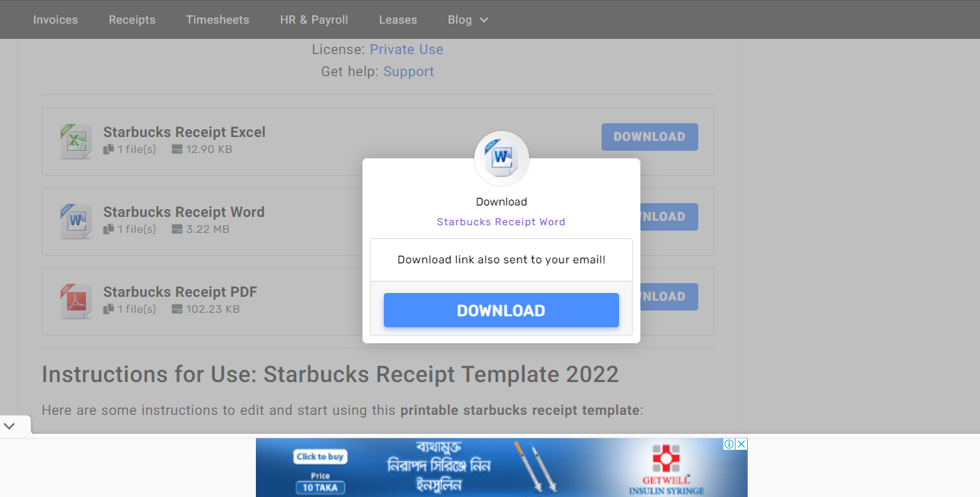Open the Support help link
Image resolution: width=980 pixels, height=497 pixels.
pos(409,72)
